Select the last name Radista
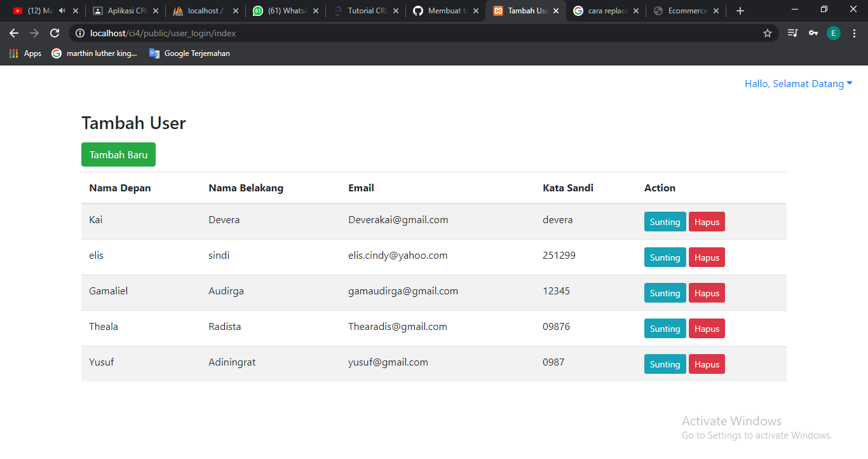Image resolution: width=868 pixels, height=459 pixels. 225,327
